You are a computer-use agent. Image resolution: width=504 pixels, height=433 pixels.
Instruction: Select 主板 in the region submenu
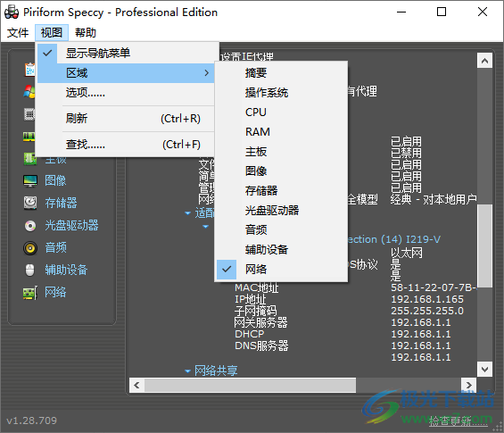click(x=281, y=152)
